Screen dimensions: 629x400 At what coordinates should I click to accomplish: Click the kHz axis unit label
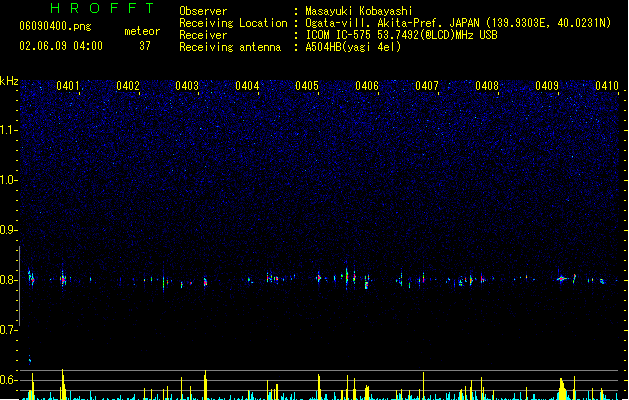tap(9, 81)
